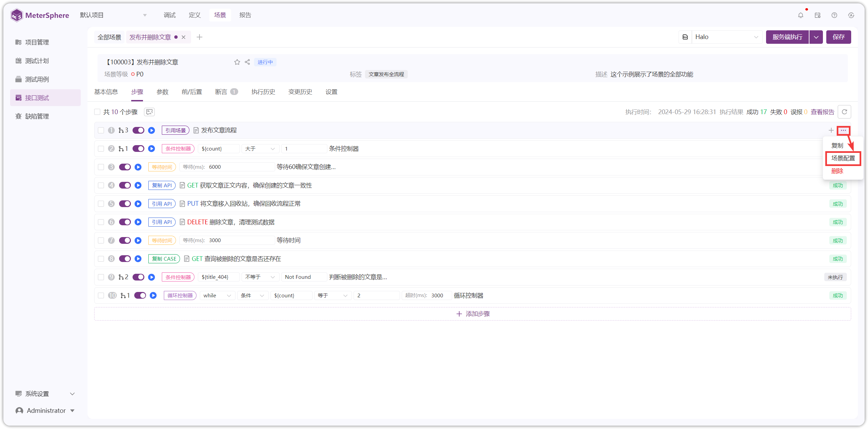Click the environment icon beside Halo

[x=685, y=37]
